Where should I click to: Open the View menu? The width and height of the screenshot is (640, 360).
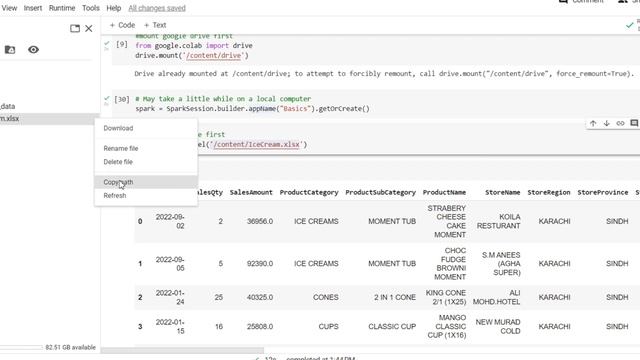click(9, 8)
